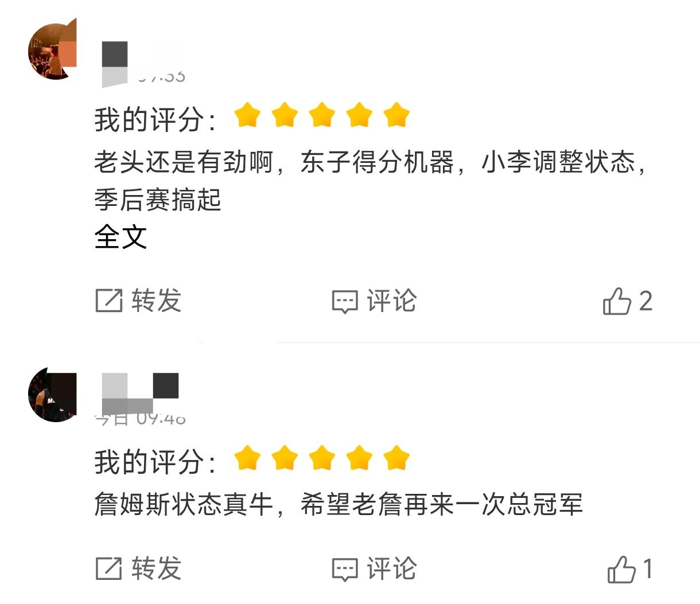Open the second reviewer's profile avatar

(x=52, y=396)
